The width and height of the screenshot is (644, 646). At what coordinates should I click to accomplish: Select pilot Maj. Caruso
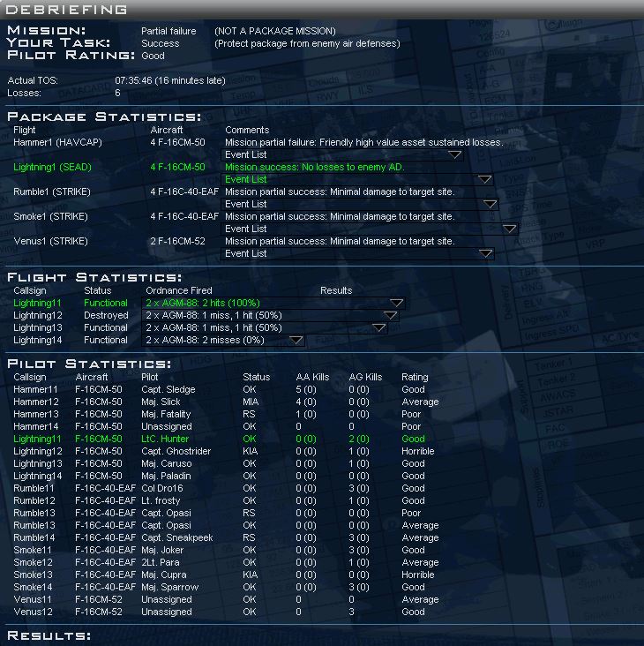(167, 464)
